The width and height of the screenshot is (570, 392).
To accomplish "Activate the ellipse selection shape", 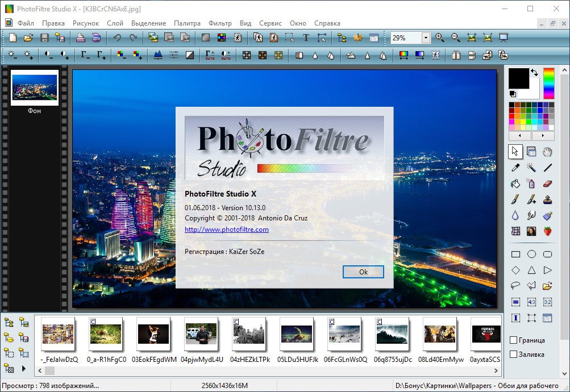I will [531, 255].
